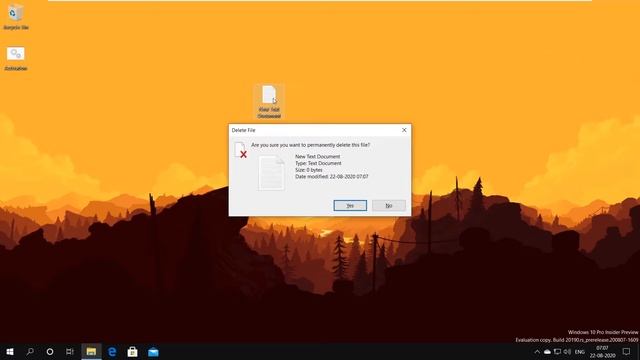The image size is (640, 360).
Task: Click the 'Size: 0 bytes' line
Action: tap(309, 169)
